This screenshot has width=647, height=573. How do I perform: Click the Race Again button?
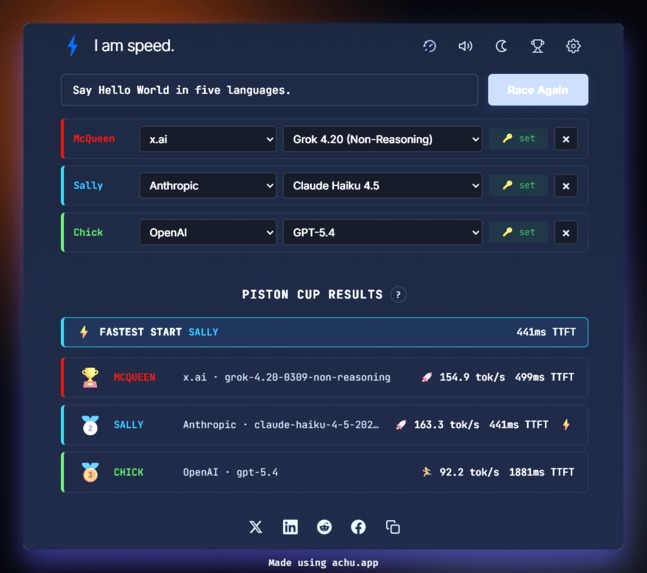(538, 90)
